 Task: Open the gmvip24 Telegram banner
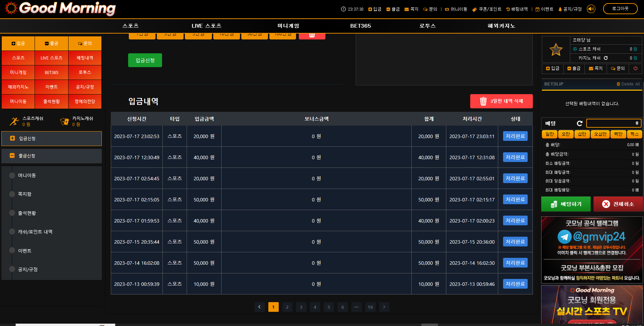(x=592, y=237)
